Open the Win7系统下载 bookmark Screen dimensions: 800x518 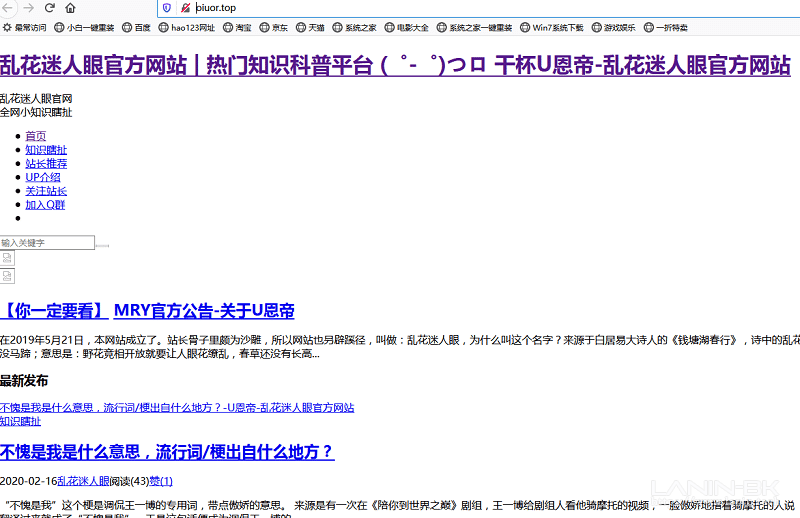coord(552,28)
